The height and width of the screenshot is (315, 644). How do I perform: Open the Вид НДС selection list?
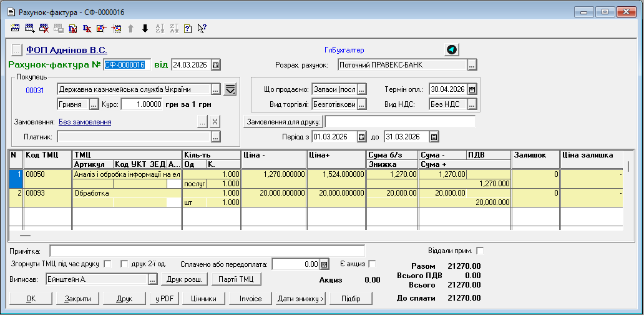pos(472,104)
